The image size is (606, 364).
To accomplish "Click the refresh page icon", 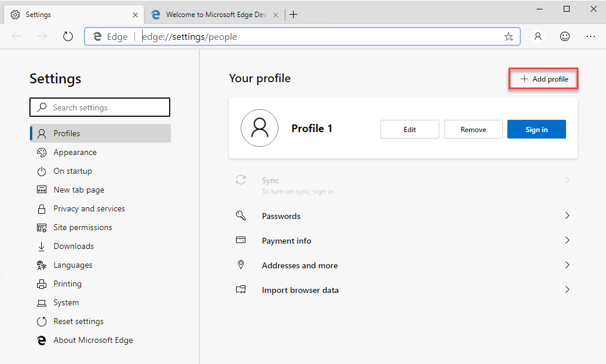I will [x=68, y=37].
